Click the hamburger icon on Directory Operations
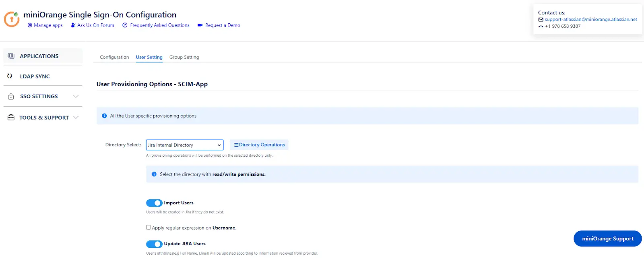The image size is (644, 259). (236, 145)
